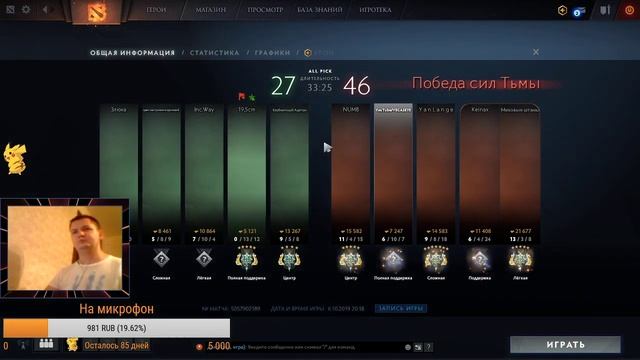Screen dimensions: 640x360
Task: Open the МАГАЗИН menu
Action: (211, 10)
